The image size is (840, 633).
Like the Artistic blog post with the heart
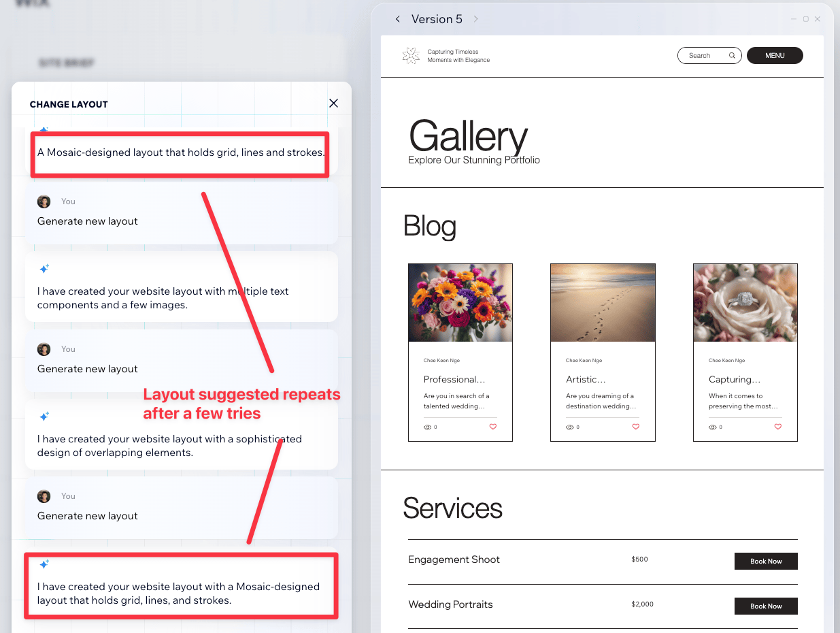635,427
